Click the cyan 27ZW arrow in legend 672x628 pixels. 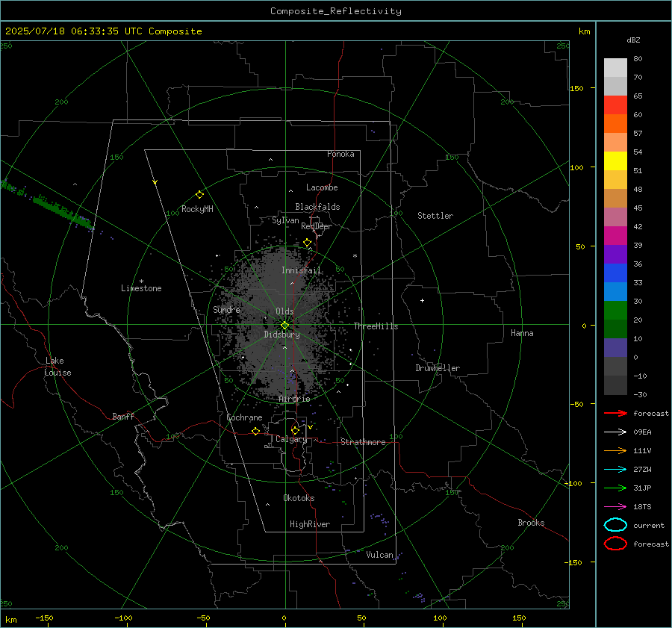(x=615, y=470)
